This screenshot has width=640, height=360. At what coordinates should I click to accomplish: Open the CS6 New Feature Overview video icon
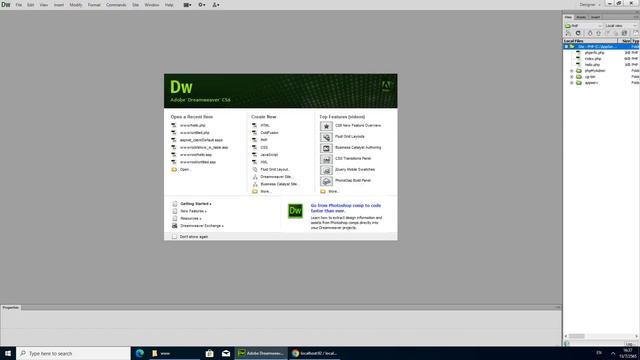(326, 126)
